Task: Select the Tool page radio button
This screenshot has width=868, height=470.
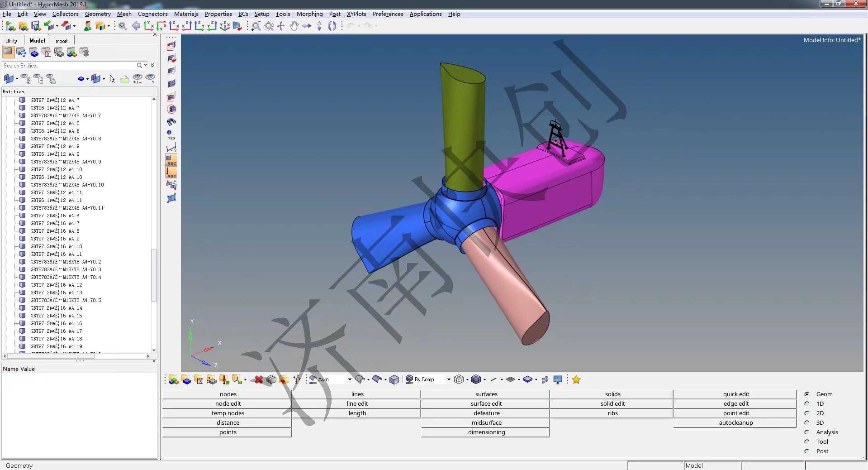Action: click(x=806, y=441)
